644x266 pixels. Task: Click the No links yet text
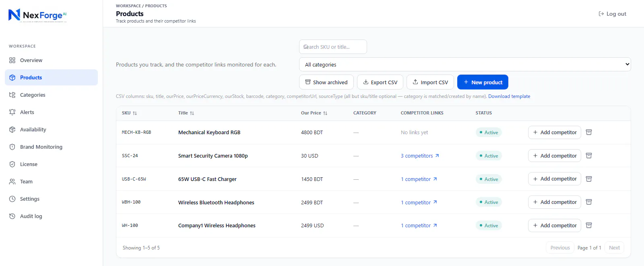click(414, 132)
